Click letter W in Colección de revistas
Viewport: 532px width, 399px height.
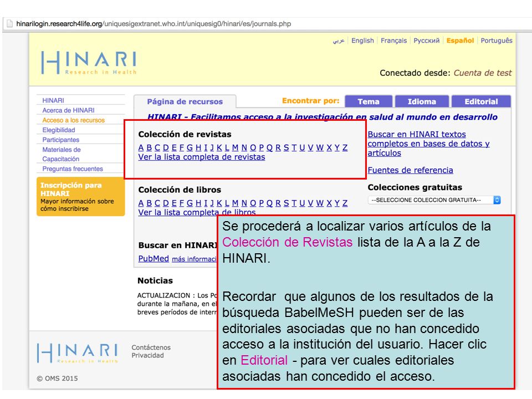[x=320, y=147]
